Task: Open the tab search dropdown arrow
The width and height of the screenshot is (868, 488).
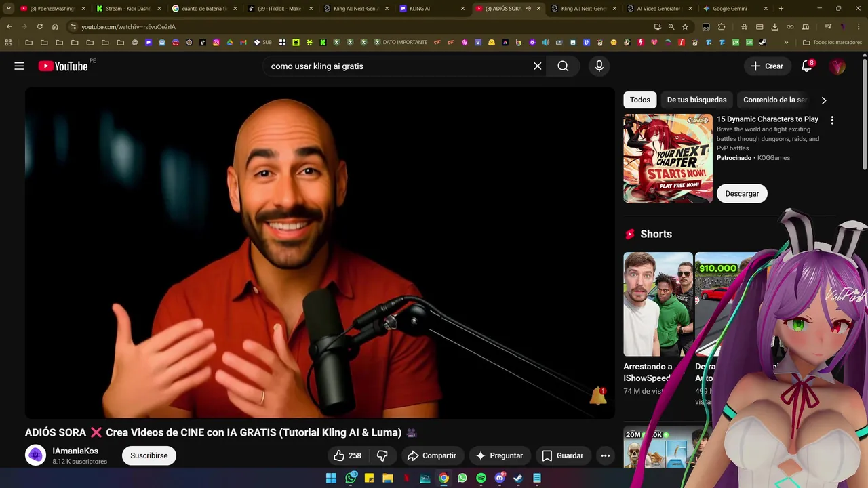Action: (x=8, y=9)
